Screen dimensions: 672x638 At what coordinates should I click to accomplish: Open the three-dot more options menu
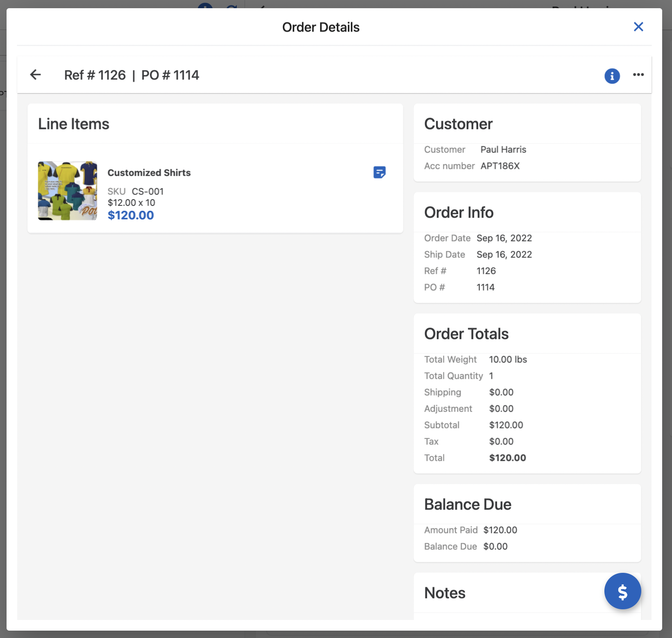coord(638,75)
